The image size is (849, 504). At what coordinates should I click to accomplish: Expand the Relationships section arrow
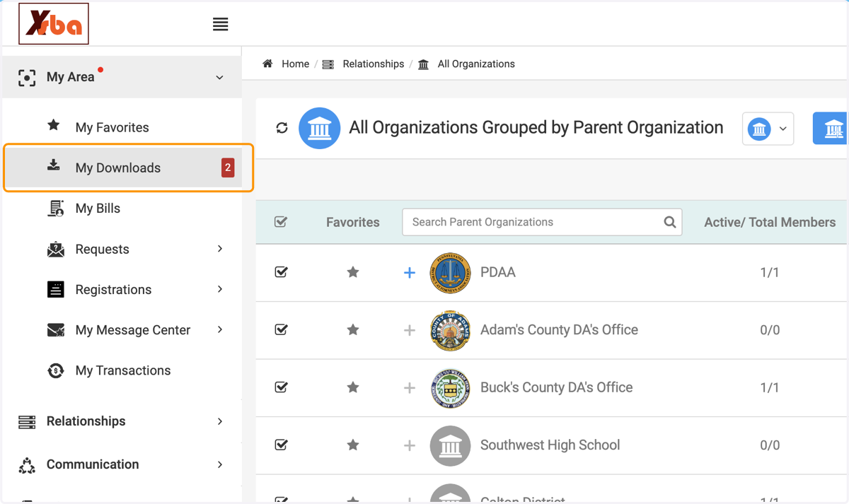click(220, 421)
